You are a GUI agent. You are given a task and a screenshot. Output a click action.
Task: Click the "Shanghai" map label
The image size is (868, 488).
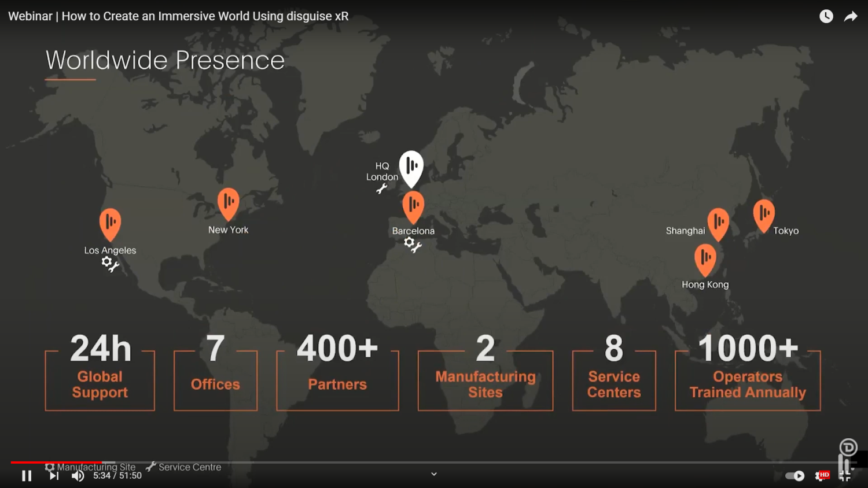click(x=685, y=231)
